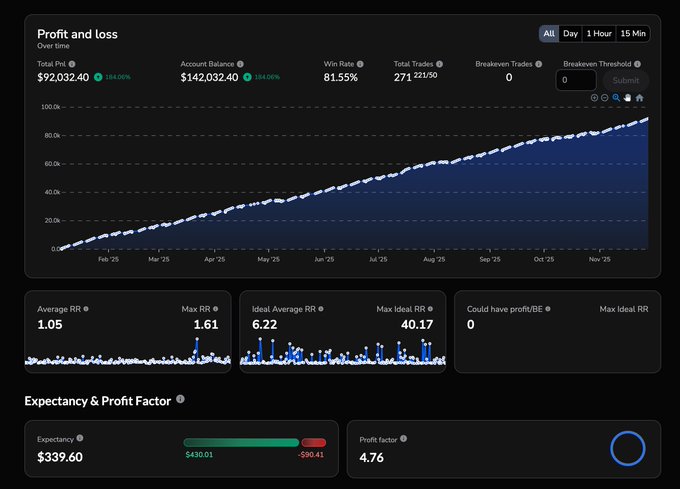680x489 pixels.
Task: Click the Average RR sparkline chart
Action: pos(128,351)
